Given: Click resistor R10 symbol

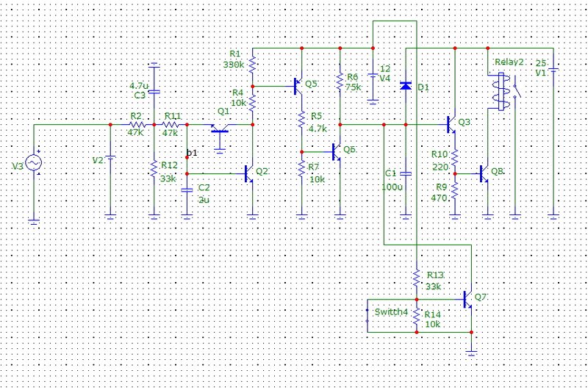Looking at the screenshot, I should pyautogui.click(x=454, y=158).
